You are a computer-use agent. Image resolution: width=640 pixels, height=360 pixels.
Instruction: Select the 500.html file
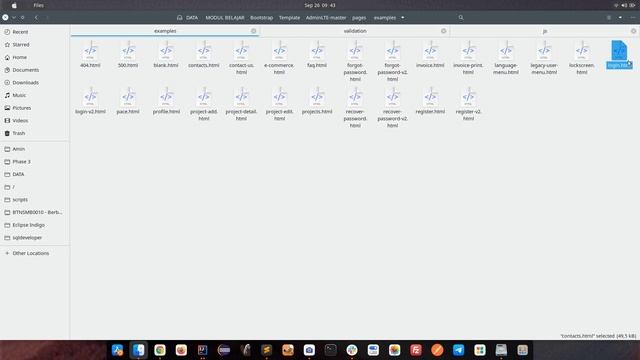coord(128,55)
